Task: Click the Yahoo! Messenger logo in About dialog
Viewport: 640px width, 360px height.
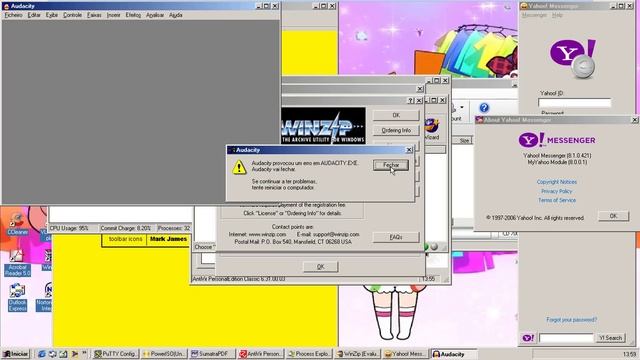Action: (557, 140)
